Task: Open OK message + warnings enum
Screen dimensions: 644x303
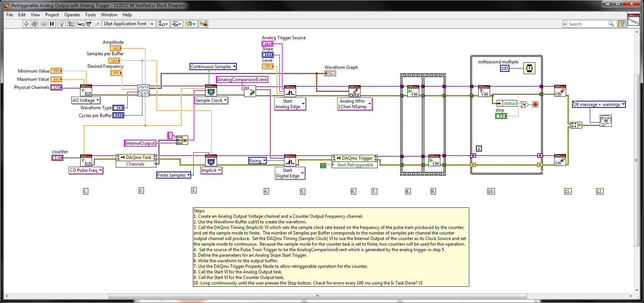Action: point(599,104)
